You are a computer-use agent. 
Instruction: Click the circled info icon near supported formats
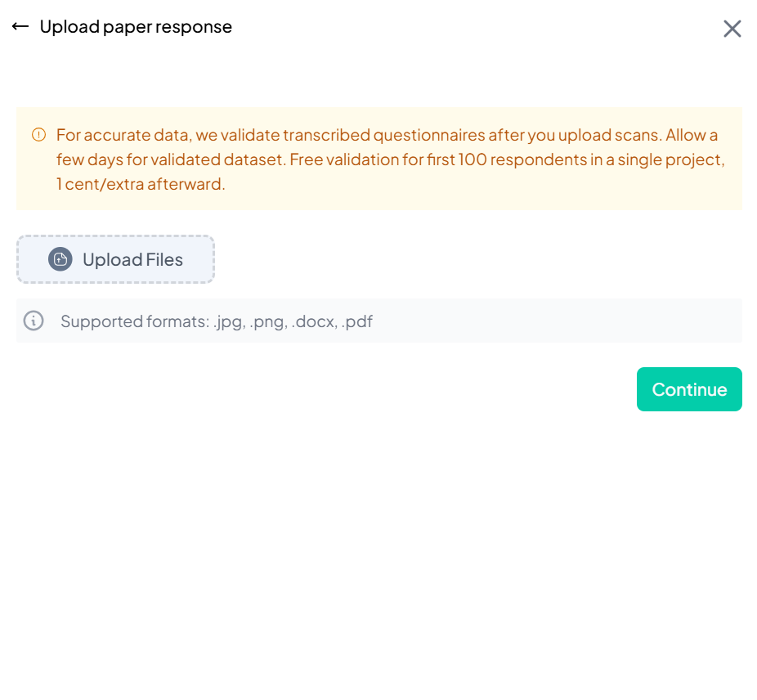coord(33,321)
